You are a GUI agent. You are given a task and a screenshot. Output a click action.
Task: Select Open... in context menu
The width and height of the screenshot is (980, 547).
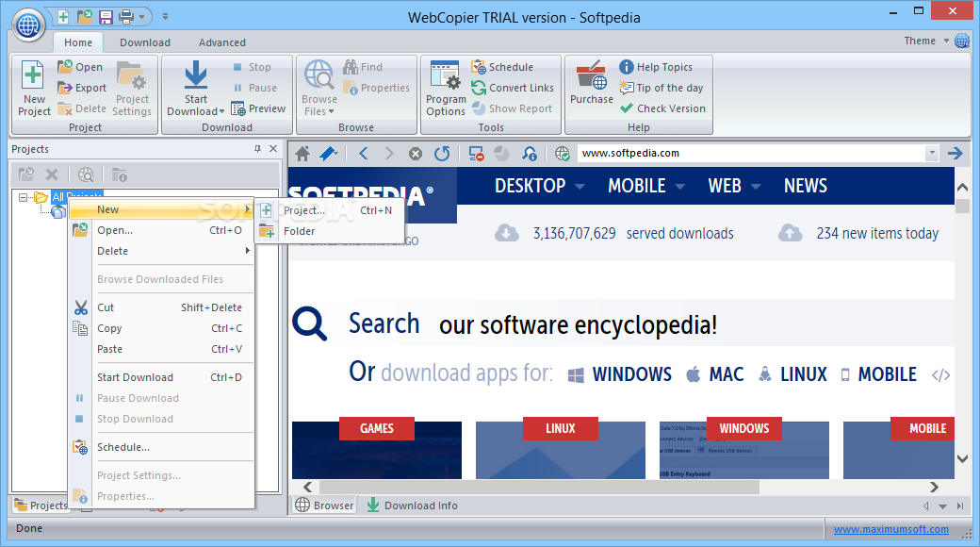point(161,230)
